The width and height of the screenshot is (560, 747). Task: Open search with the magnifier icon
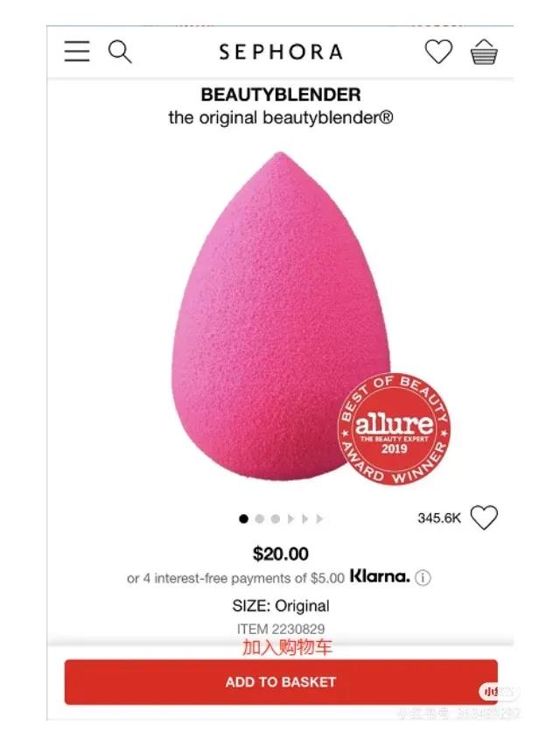[x=120, y=52]
